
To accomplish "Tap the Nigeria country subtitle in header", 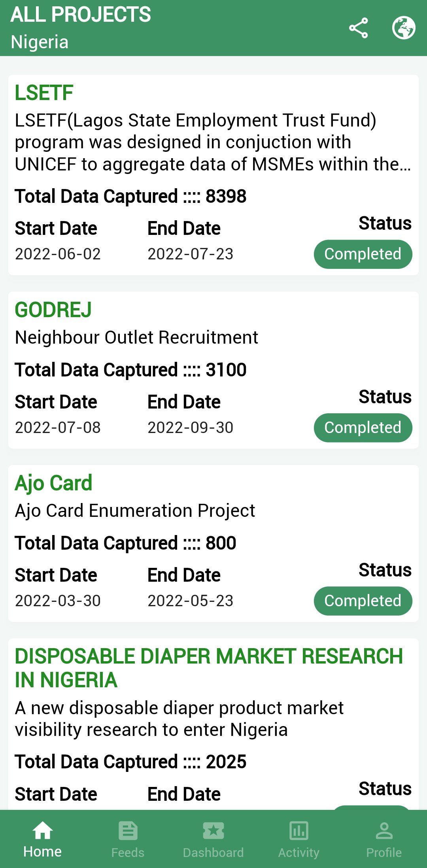I will pos(40,42).
